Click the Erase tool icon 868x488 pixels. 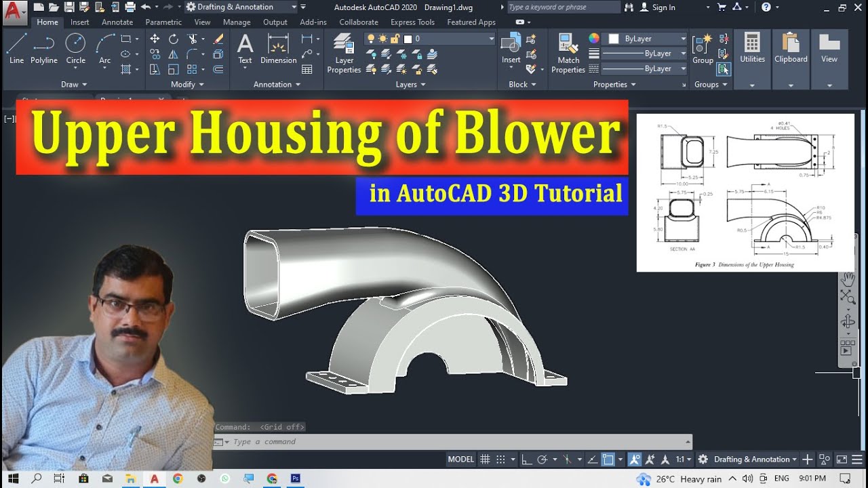pos(218,39)
